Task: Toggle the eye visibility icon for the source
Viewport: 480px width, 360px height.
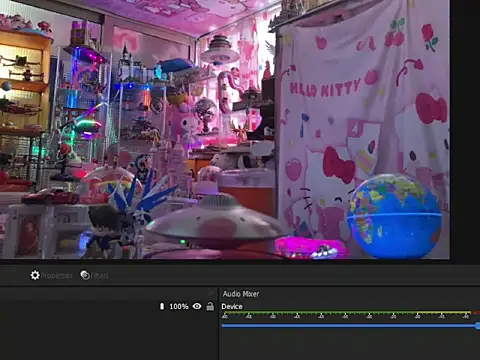Action: pos(197,306)
